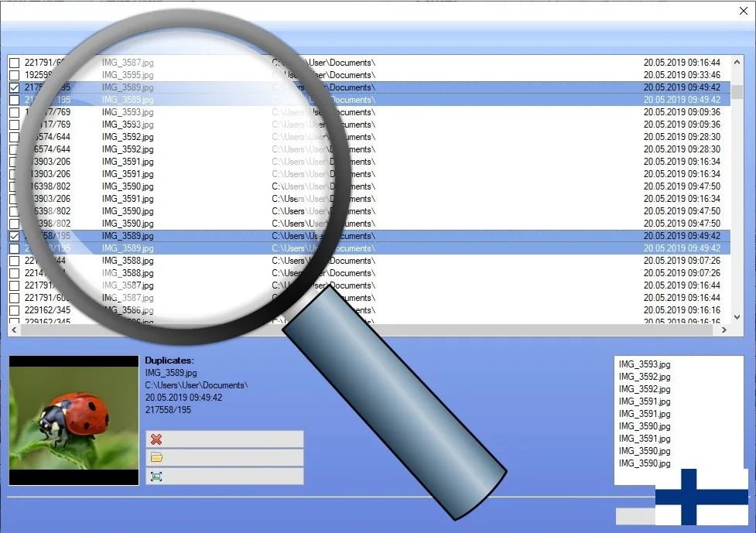Select IMG_3593.jpg in the right-side list
756x533 pixels.
(x=644, y=364)
